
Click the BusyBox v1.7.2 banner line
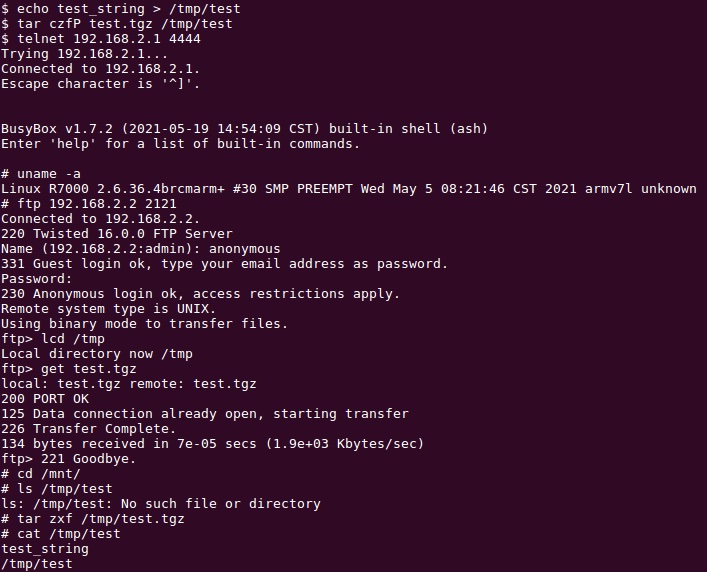click(x=244, y=129)
